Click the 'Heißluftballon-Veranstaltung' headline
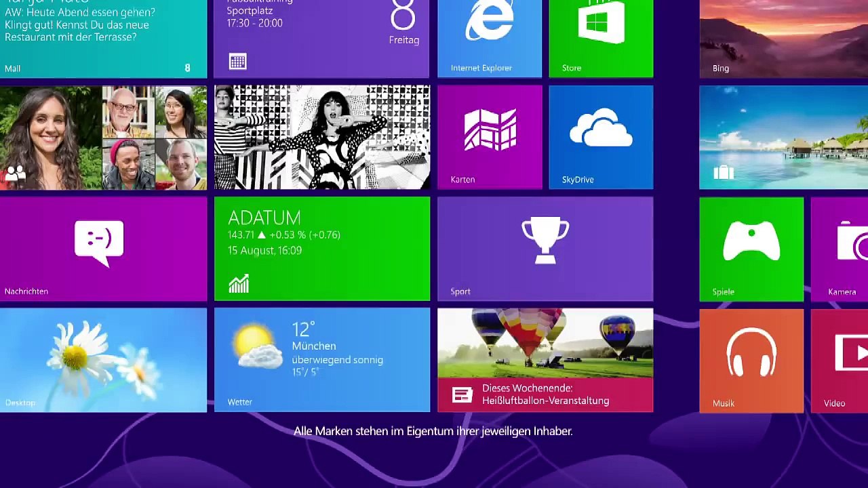The height and width of the screenshot is (488, 868). 546,401
